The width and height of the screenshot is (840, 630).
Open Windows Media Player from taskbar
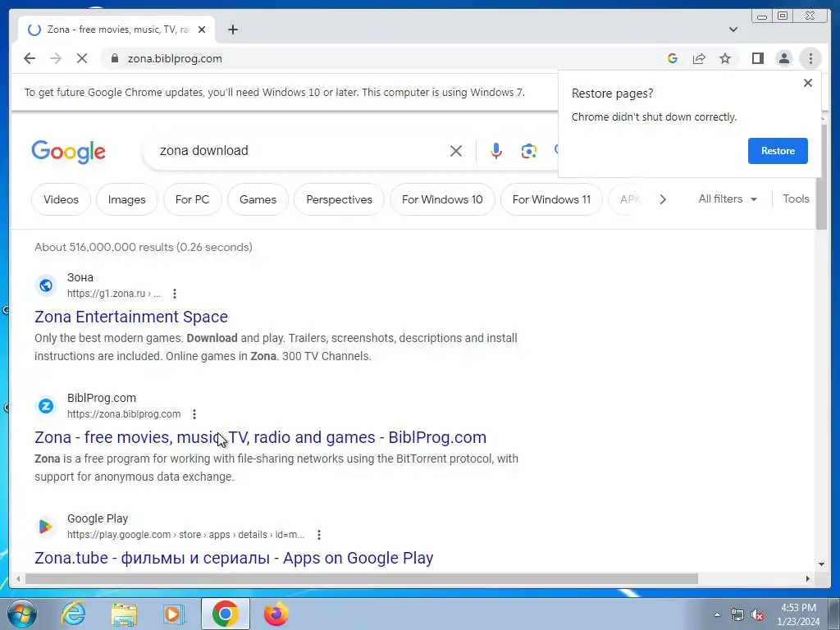tap(174, 614)
